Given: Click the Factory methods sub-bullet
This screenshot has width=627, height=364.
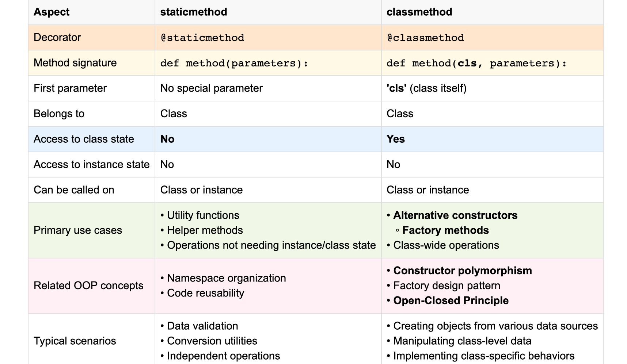Looking at the screenshot, I should [442, 230].
